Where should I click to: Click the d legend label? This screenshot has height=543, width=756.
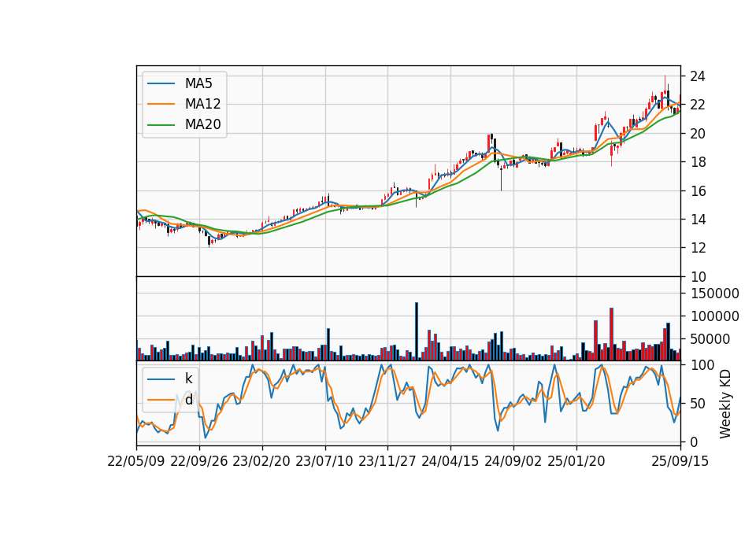(x=188, y=400)
